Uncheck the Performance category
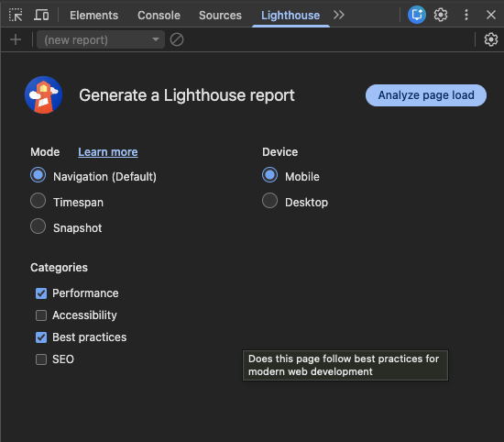The height and width of the screenshot is (442, 504). click(41, 293)
